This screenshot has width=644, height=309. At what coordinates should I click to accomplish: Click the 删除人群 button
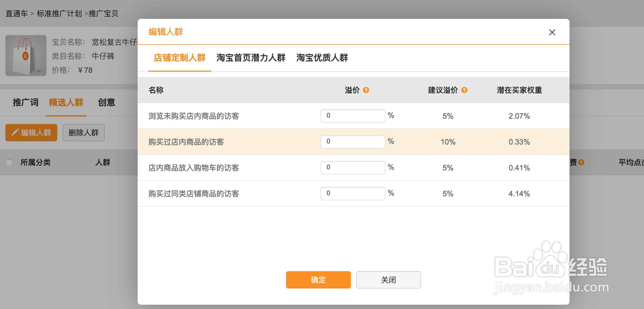point(83,132)
